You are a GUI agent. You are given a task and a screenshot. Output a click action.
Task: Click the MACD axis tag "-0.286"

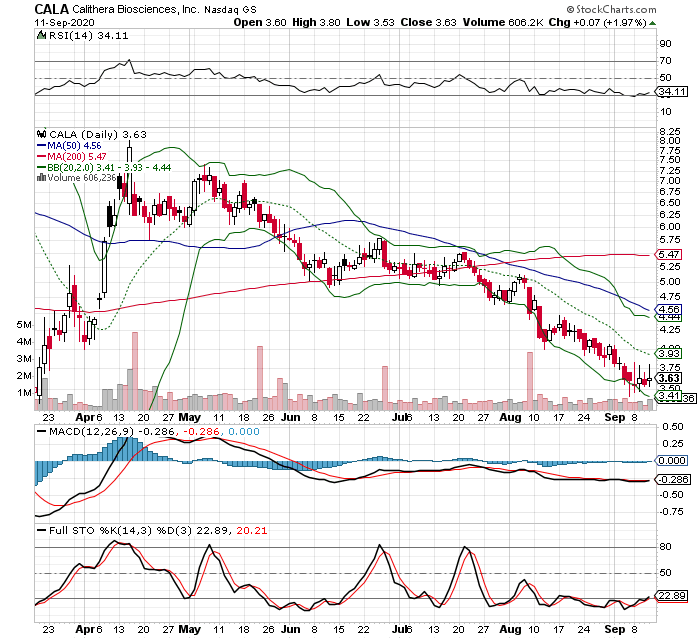(x=672, y=480)
